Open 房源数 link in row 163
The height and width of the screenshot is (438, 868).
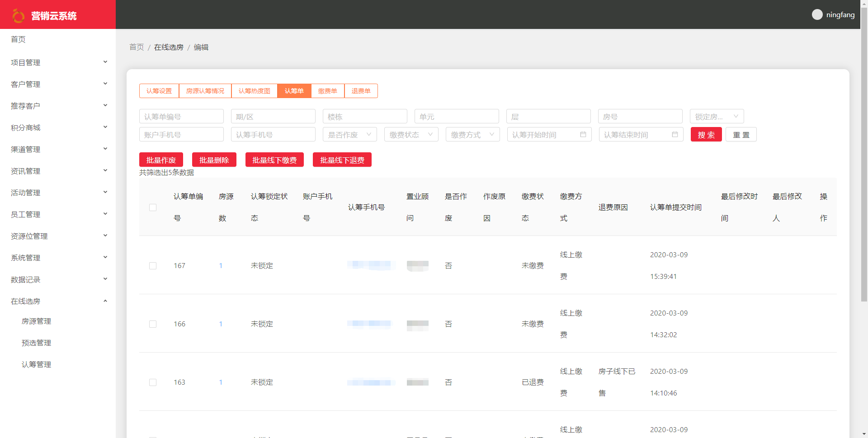221,382
